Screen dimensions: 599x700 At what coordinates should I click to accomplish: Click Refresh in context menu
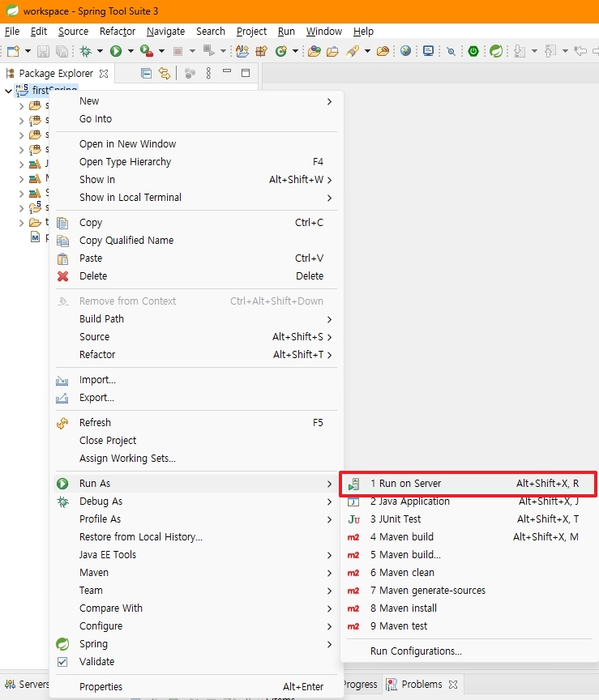click(x=196, y=423)
